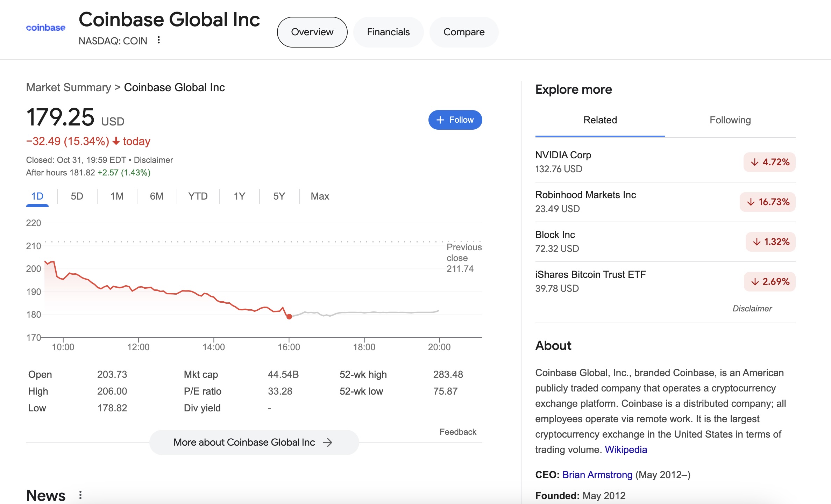Image resolution: width=831 pixels, height=504 pixels.
Task: Click the P/E ratio value 33.28
Action: click(x=280, y=391)
